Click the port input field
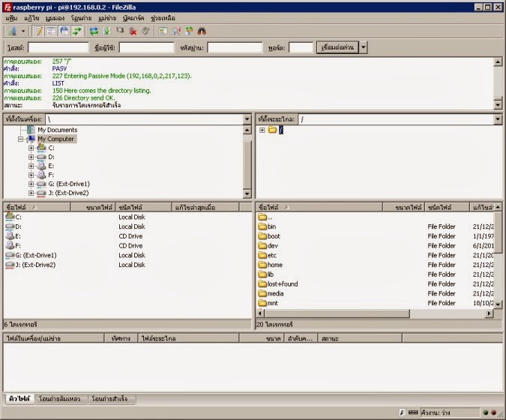The height and width of the screenshot is (420, 506). pyautogui.click(x=301, y=48)
